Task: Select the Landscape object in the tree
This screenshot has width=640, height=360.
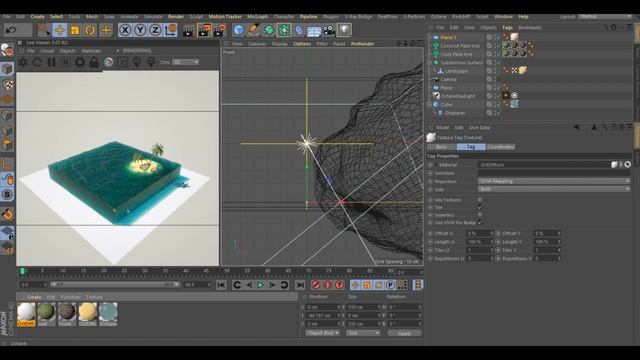Action: pyautogui.click(x=456, y=71)
